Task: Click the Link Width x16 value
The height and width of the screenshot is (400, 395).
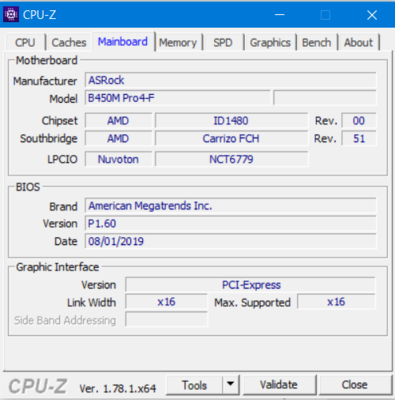Action: 166,302
